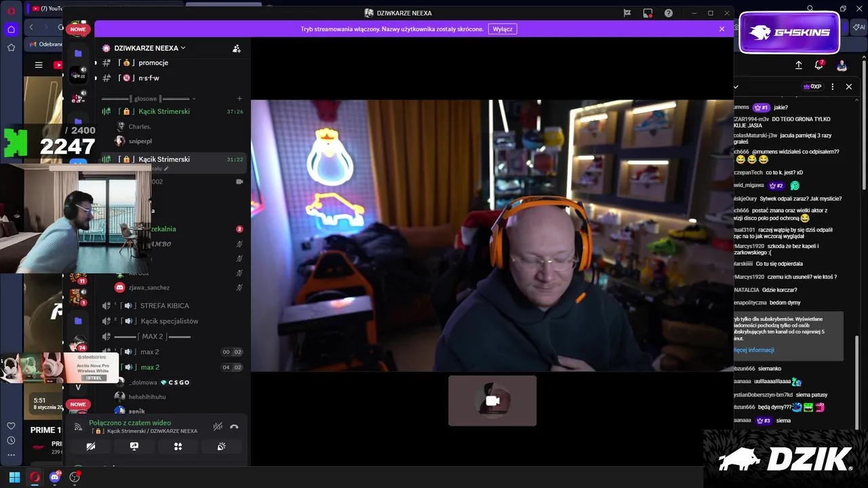Open the activities button in voice panel
Image resolution: width=868 pixels, height=488 pixels.
tap(178, 447)
